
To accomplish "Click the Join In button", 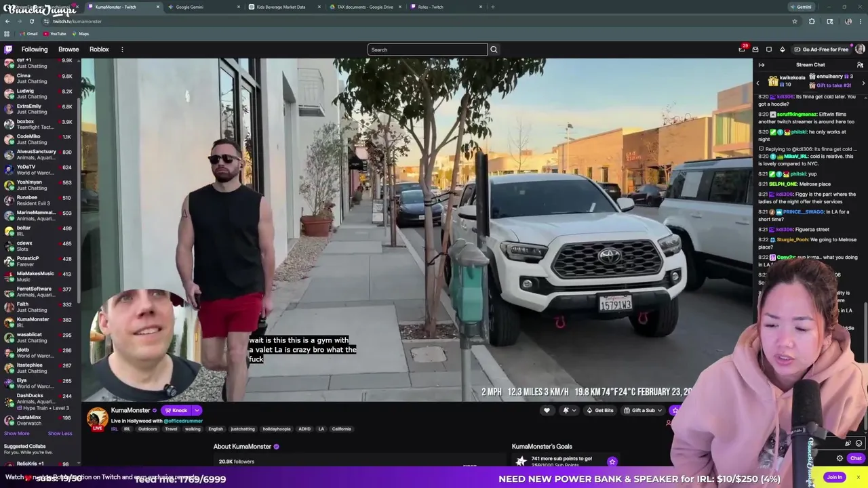I will pyautogui.click(x=834, y=477).
